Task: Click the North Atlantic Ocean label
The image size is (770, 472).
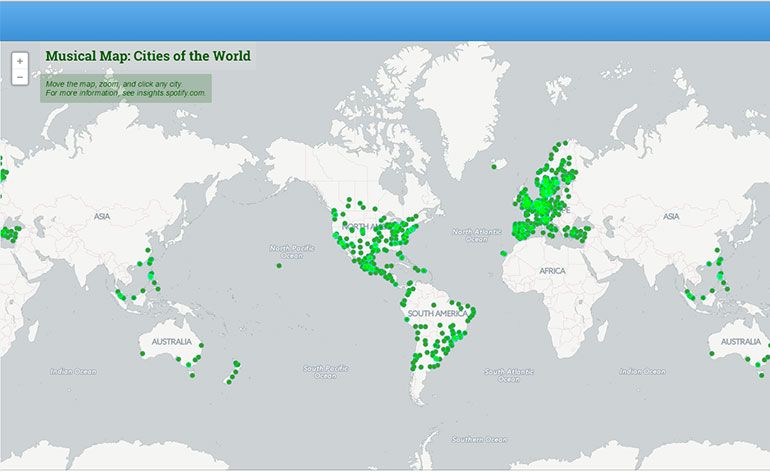Action: click(475, 235)
